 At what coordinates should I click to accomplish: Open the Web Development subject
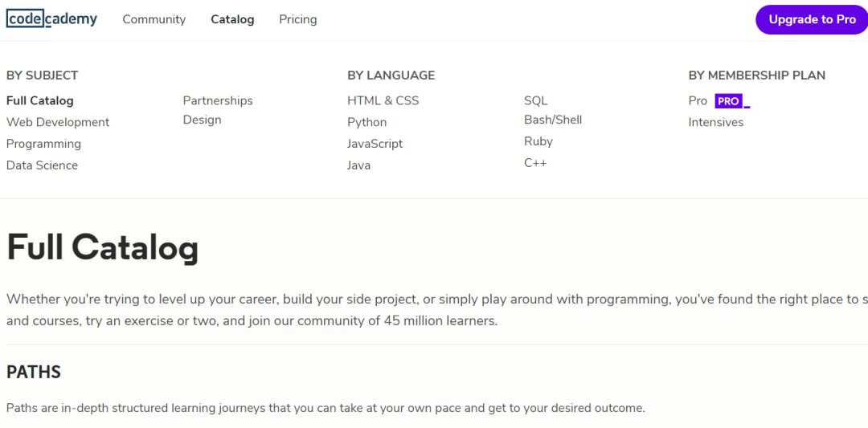pos(58,122)
